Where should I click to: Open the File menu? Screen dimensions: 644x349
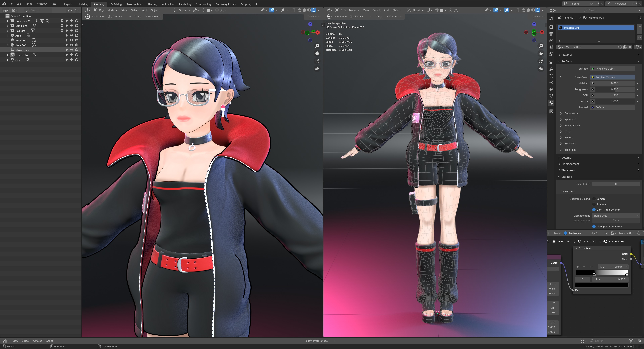11,4
